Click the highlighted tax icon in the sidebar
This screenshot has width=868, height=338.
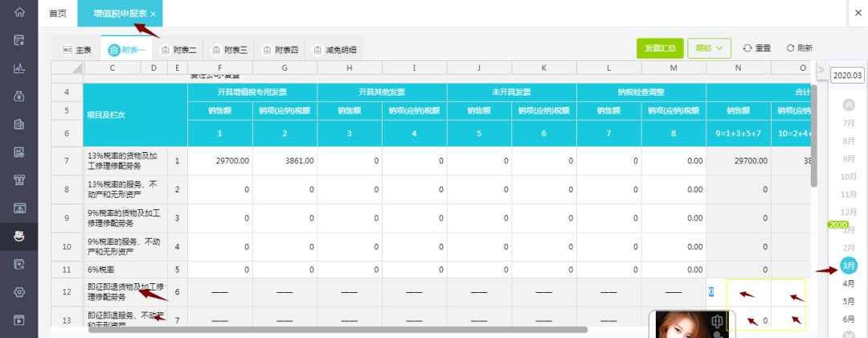click(19, 236)
